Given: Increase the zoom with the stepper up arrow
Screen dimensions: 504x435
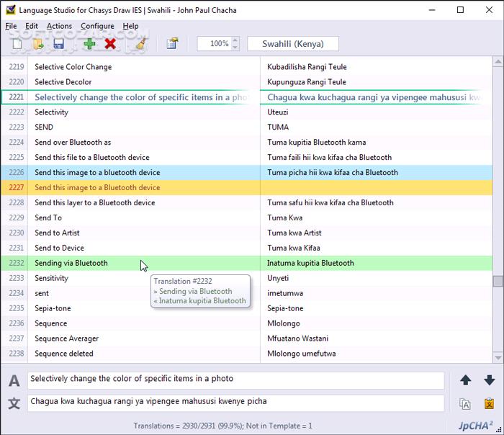Looking at the screenshot, I should 235,40.
